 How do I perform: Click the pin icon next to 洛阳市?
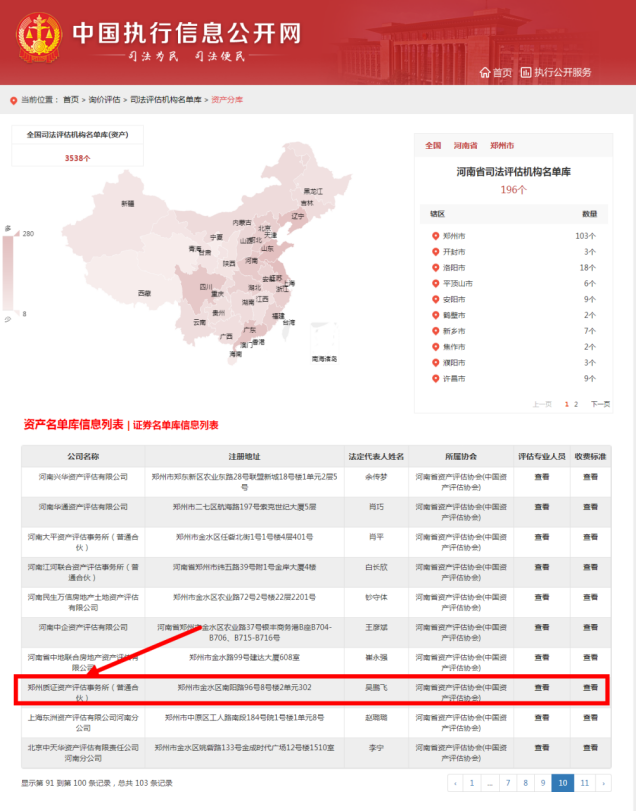pos(435,267)
